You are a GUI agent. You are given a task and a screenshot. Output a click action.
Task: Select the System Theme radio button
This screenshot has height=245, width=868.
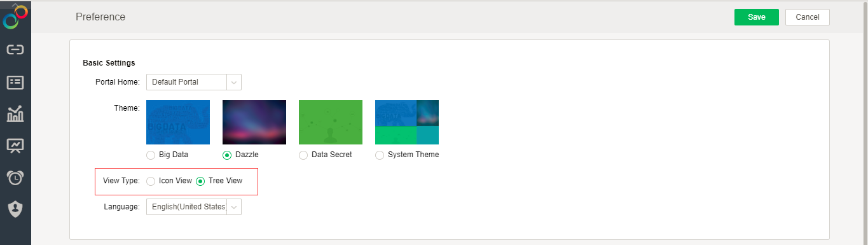tap(380, 155)
